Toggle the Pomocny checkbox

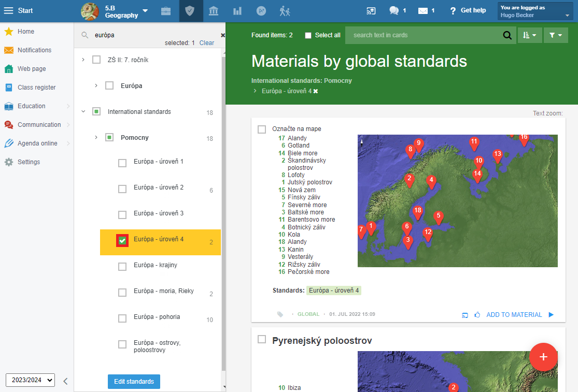(109, 138)
